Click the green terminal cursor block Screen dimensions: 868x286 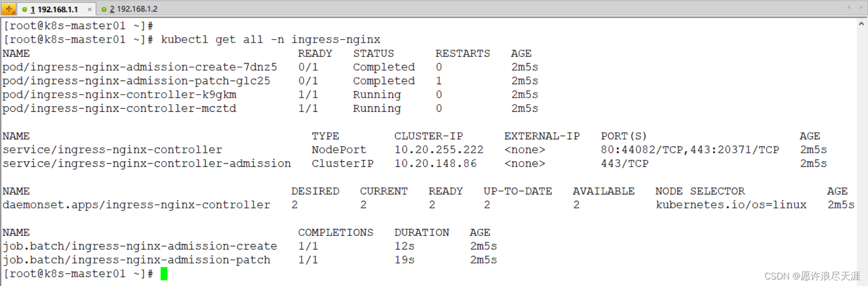click(x=164, y=273)
